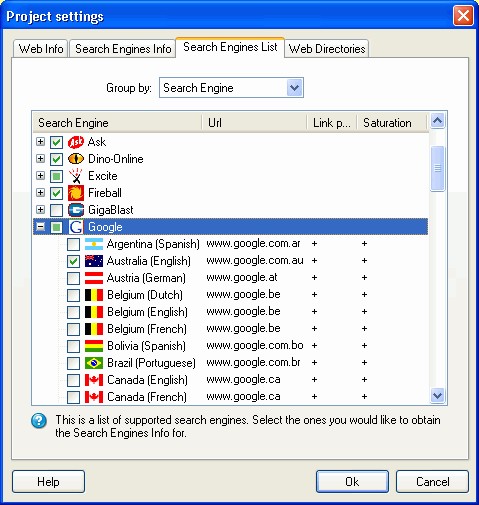Image resolution: width=479 pixels, height=505 pixels.
Task: Check the Brazil (Portuguese) checkbox
Action: (x=73, y=363)
